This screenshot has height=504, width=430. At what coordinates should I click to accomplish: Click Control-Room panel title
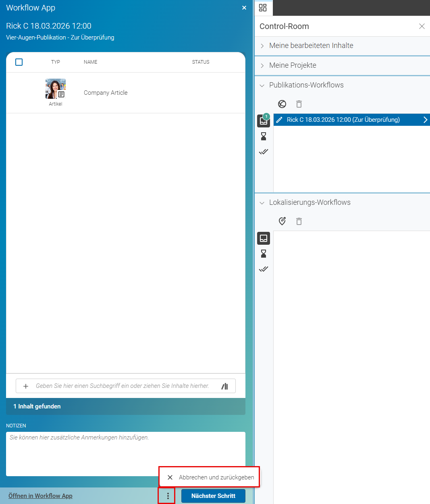pyautogui.click(x=284, y=26)
